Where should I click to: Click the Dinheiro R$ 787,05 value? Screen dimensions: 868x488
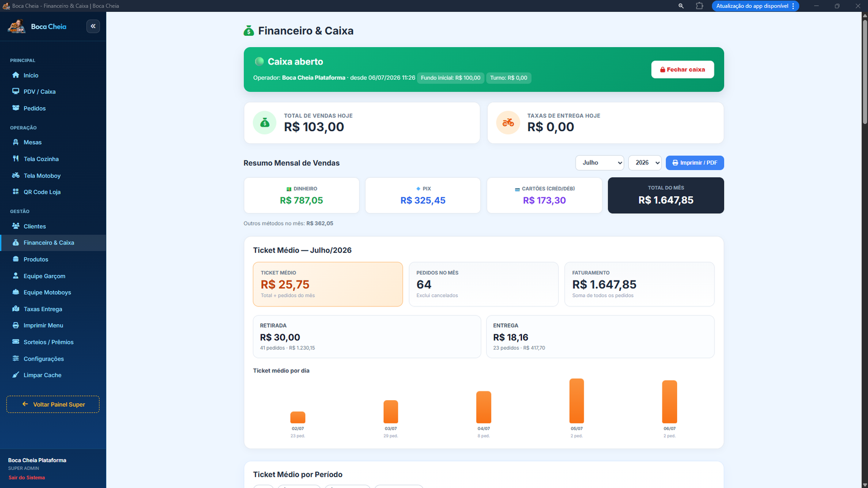[301, 201]
